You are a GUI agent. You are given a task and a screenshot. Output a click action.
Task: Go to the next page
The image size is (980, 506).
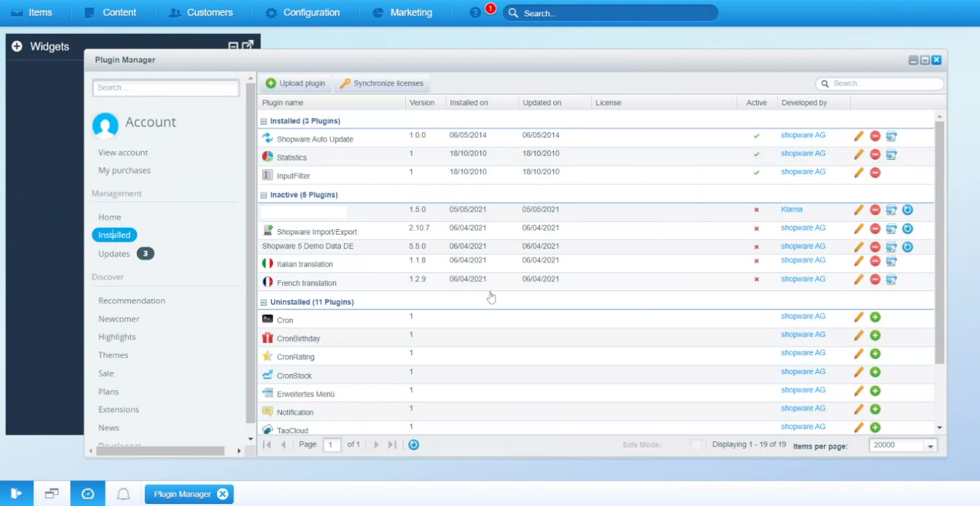coord(376,445)
